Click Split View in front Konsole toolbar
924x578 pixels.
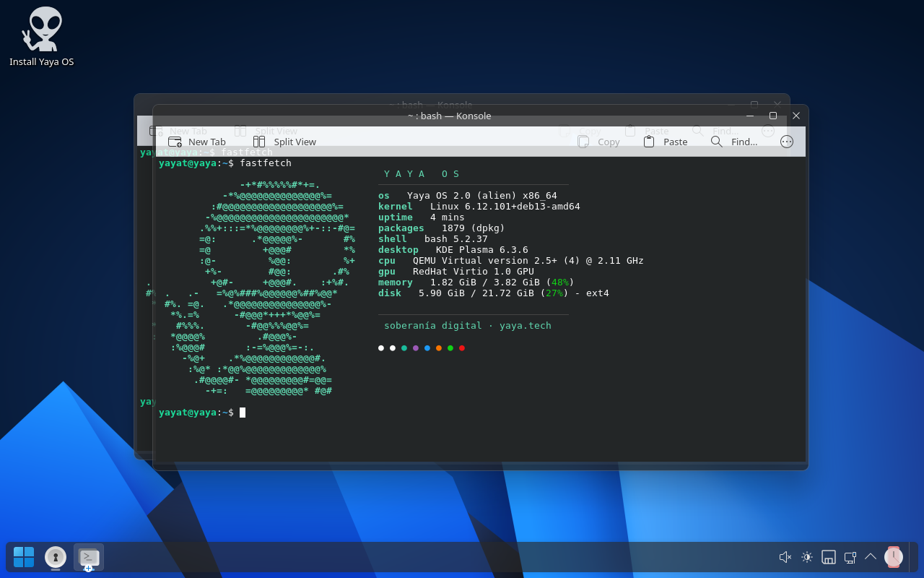[x=284, y=142]
